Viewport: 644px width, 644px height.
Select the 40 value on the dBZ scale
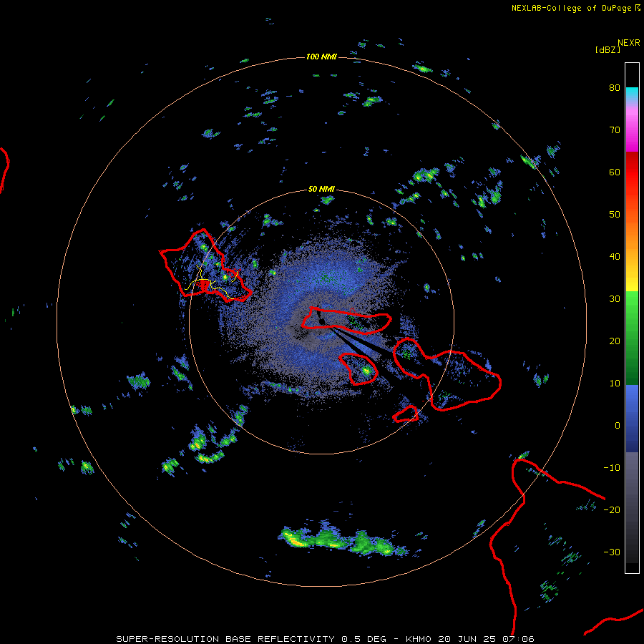click(615, 257)
